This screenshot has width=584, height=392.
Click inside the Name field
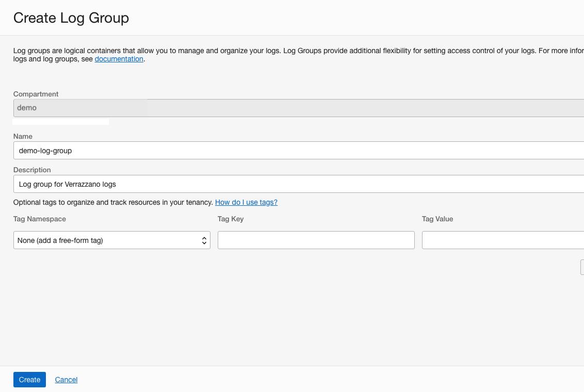tap(206, 150)
